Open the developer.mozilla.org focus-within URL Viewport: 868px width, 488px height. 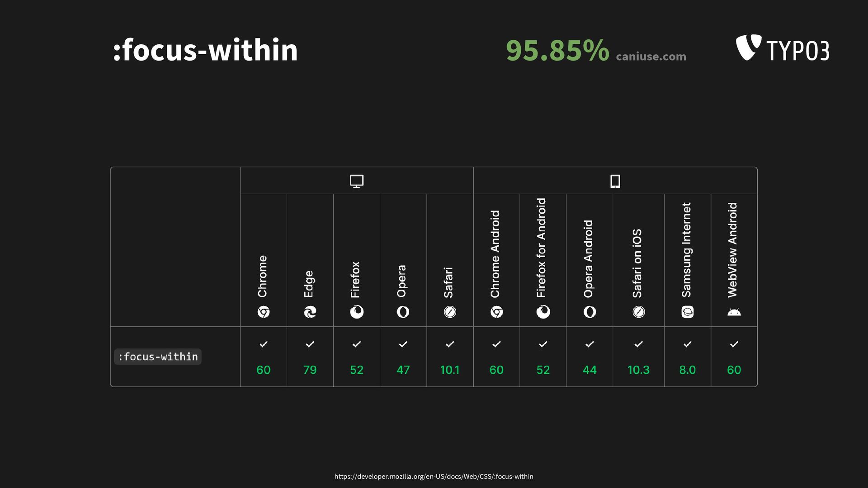[434, 476]
